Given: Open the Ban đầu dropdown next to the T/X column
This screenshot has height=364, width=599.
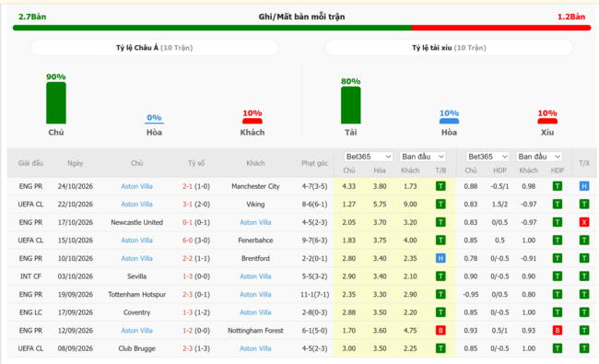Looking at the screenshot, I should 539,157.
